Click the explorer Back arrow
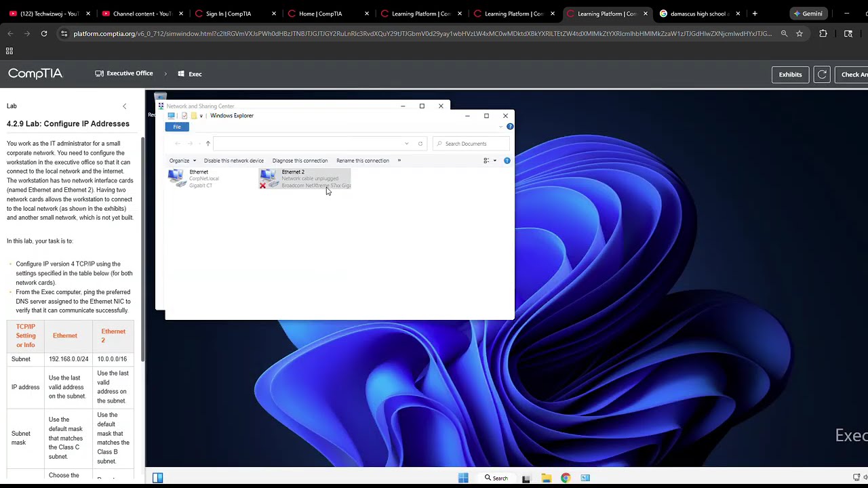Screen dimensions: 868x488 click(x=178, y=144)
